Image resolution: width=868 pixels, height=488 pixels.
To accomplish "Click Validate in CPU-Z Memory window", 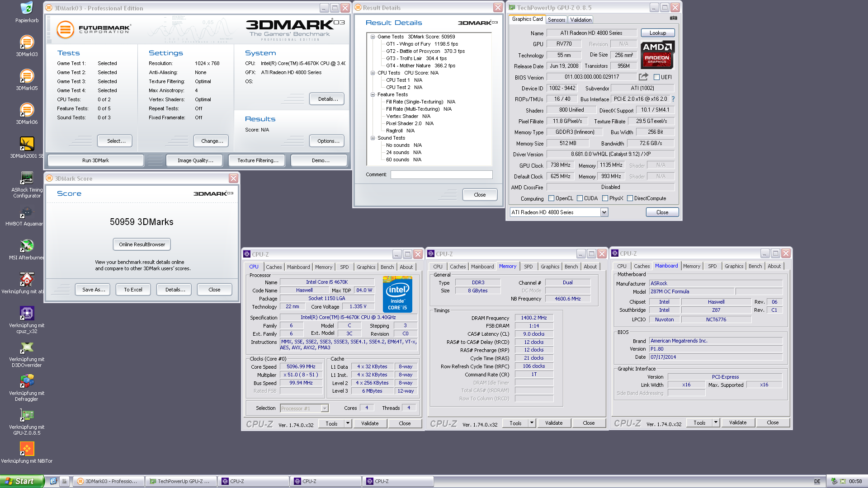I will [x=554, y=423].
